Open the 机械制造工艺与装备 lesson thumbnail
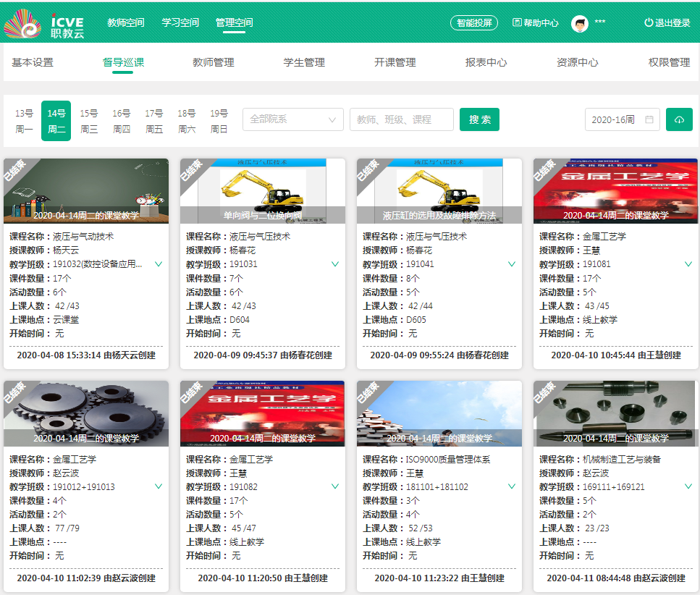 tap(615, 414)
